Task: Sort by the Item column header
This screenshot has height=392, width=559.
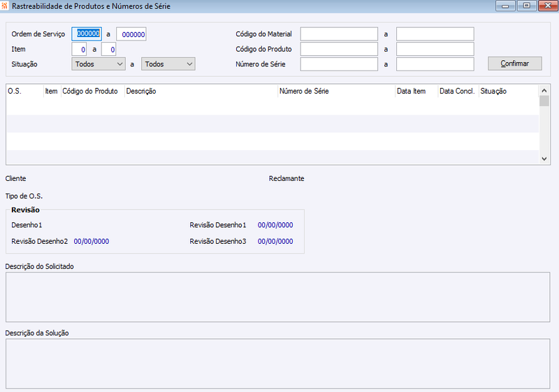Action: [x=52, y=92]
